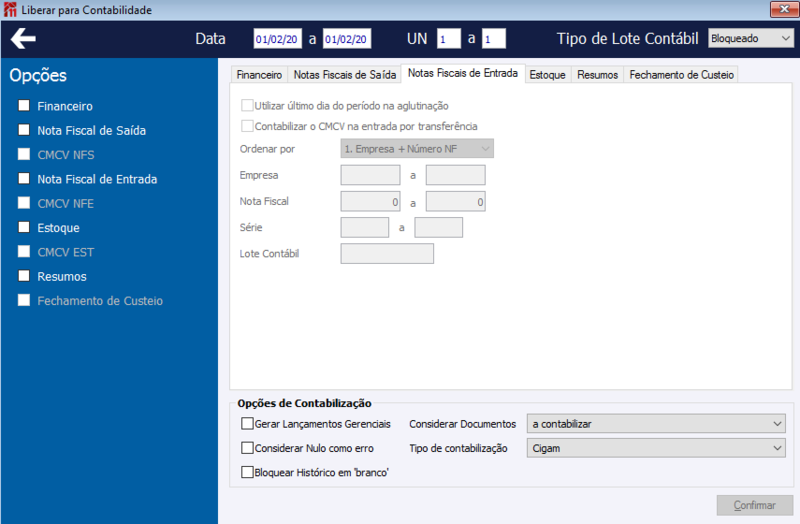Click the Lote Contábil field
This screenshot has width=800, height=524.
(387, 254)
